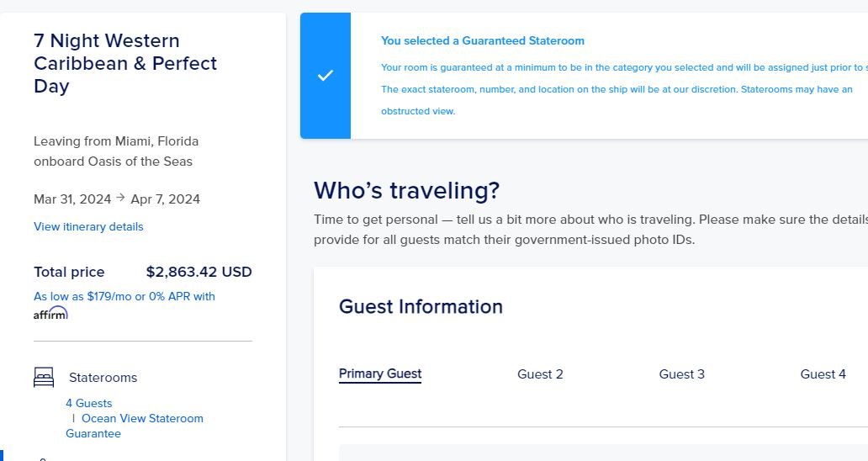The width and height of the screenshot is (868, 461).
Task: Open Ocean View Stateroom Guarantee link
Action: coord(135,426)
